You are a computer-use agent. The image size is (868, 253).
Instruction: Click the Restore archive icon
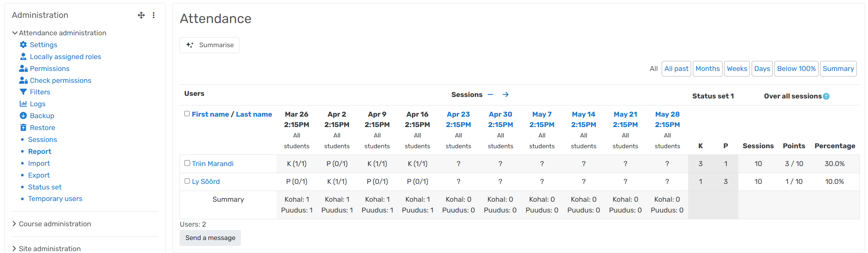coord(23,127)
